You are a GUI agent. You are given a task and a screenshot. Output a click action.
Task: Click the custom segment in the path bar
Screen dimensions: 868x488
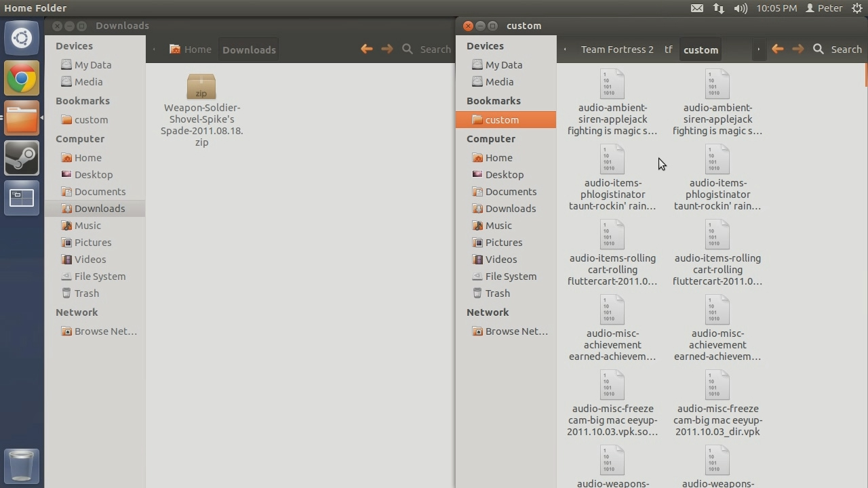(701, 49)
